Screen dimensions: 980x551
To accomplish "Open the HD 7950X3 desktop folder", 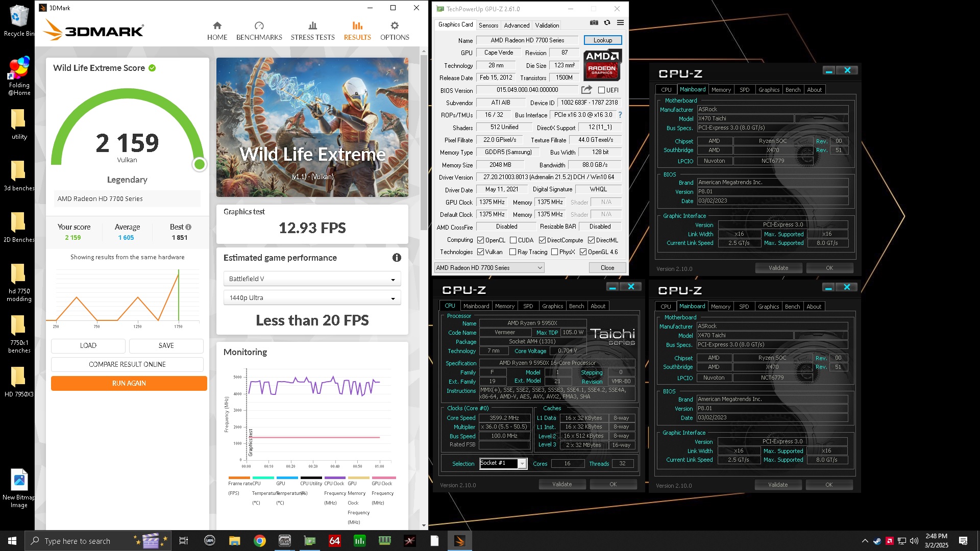I will (19, 382).
